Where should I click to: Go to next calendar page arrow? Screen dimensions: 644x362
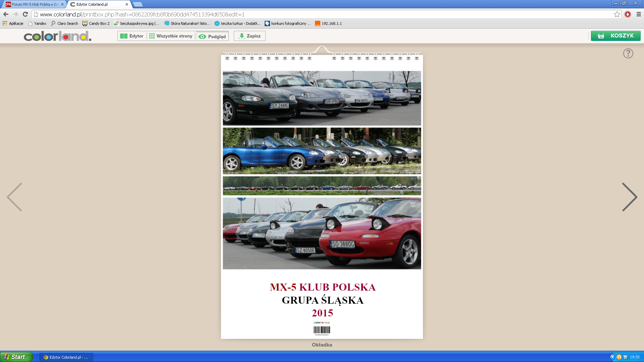pos(629,197)
